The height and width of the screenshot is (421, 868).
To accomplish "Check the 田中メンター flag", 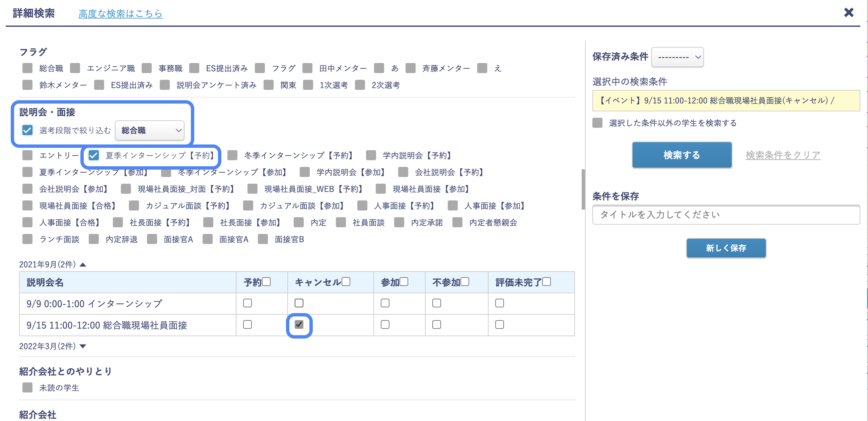I will pyautogui.click(x=308, y=68).
